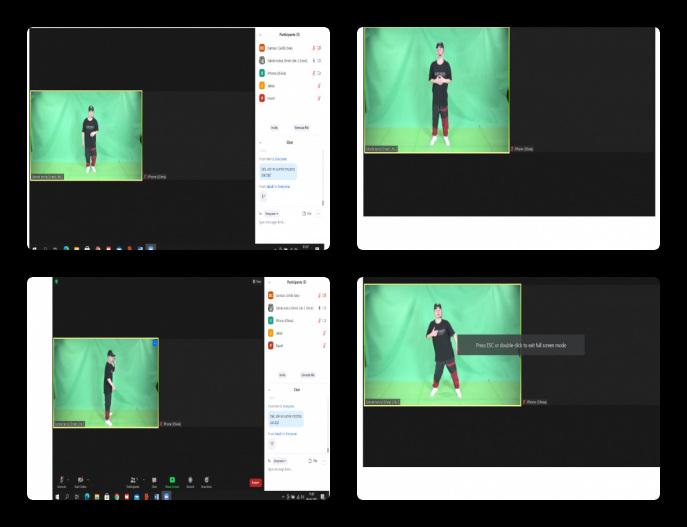
Task: Toggle muted mic icon of first participant, bottom-left list
Action: (x=319, y=296)
